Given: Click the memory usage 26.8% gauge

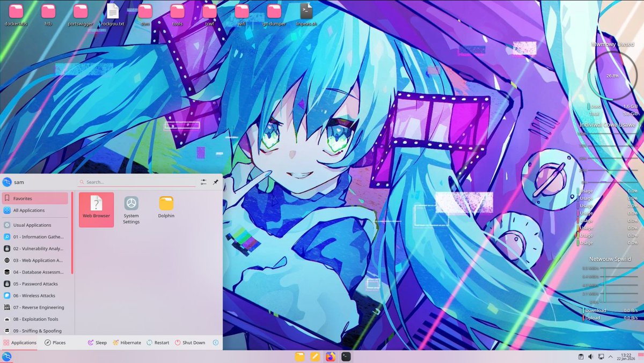Looking at the screenshot, I should pyautogui.click(x=612, y=76).
